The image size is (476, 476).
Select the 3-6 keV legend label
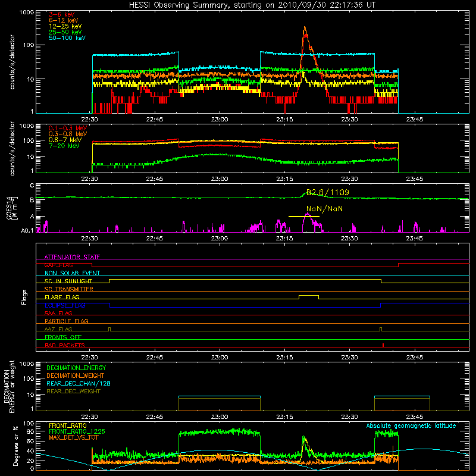[x=62, y=14]
